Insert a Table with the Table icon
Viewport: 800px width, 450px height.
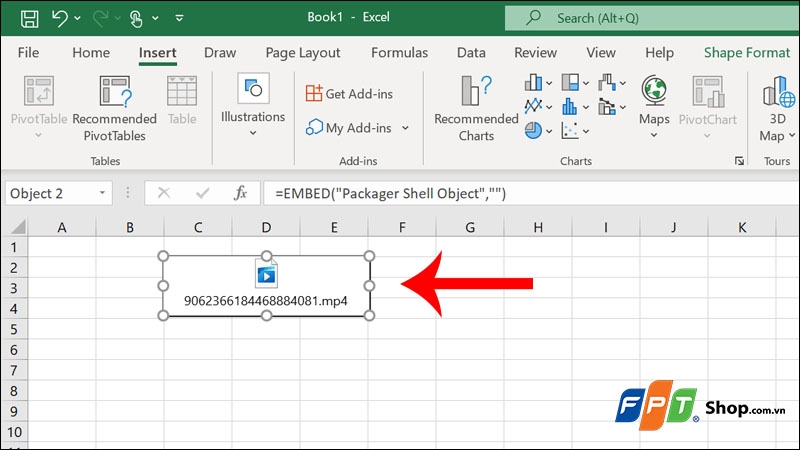pos(182,91)
